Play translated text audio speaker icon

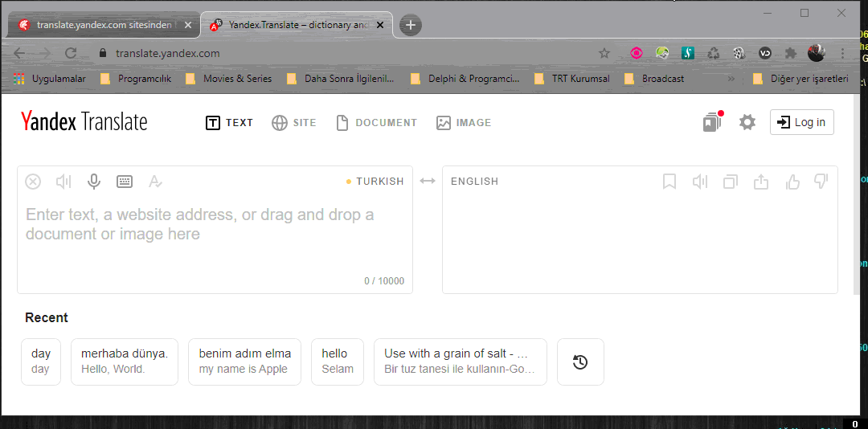(700, 181)
